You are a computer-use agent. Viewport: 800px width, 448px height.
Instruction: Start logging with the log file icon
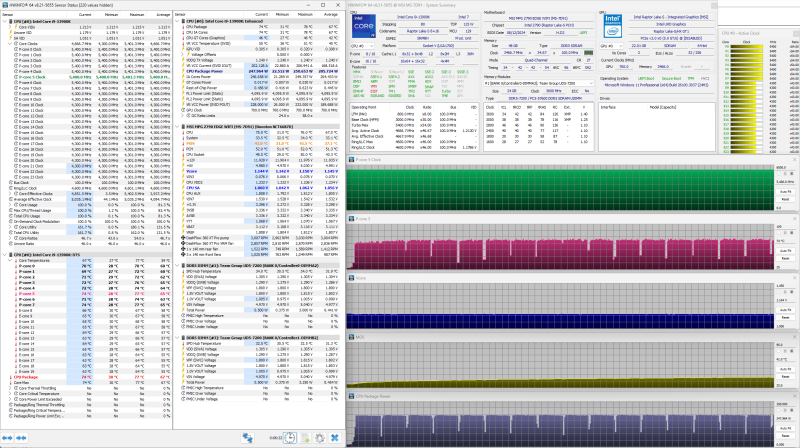point(305,438)
